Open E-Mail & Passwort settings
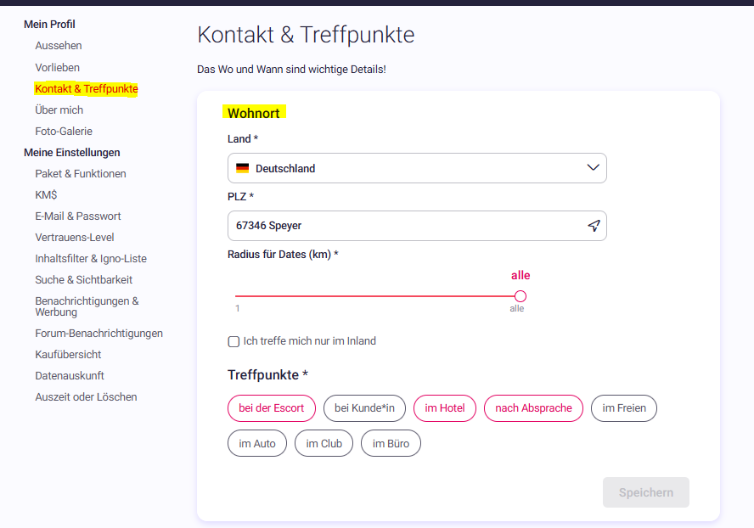This screenshot has width=754, height=528. pos(78,216)
